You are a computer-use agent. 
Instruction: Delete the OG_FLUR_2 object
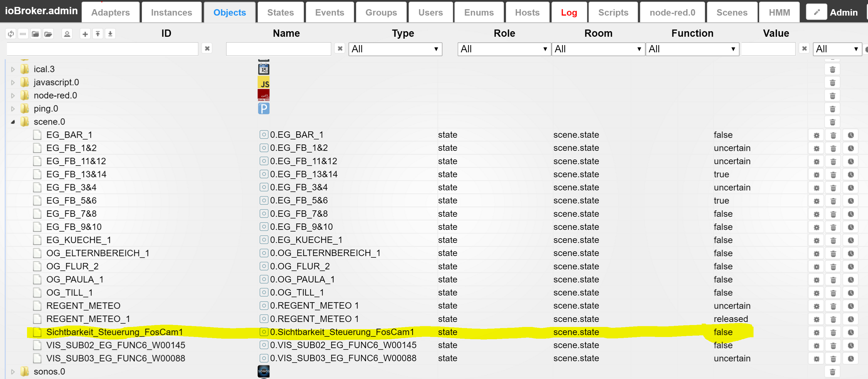tap(833, 267)
